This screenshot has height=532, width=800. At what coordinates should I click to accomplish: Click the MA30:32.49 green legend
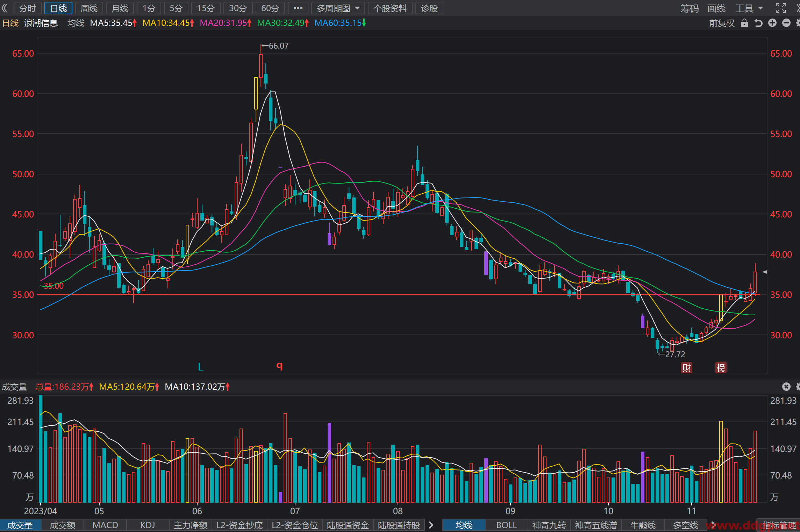pos(283,23)
